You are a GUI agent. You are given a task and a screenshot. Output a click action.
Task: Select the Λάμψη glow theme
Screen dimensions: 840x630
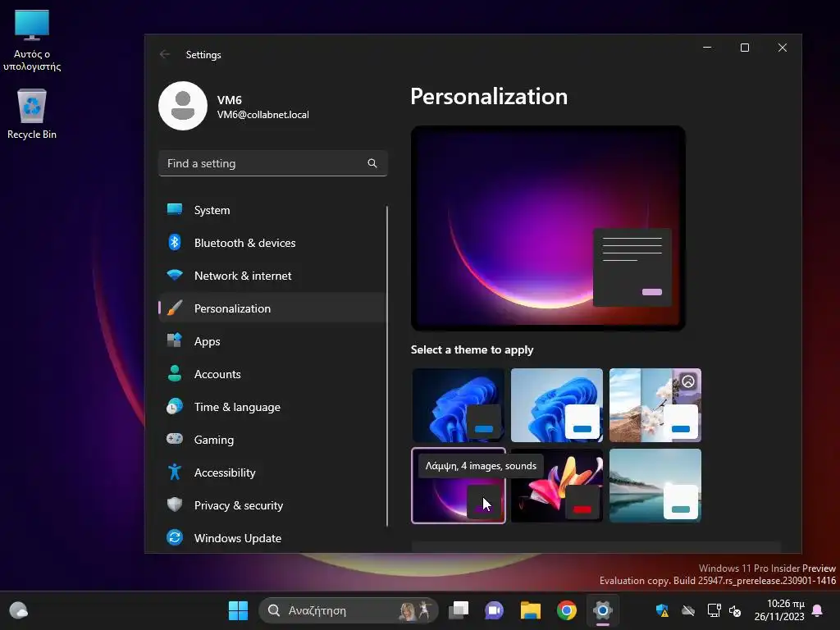coord(458,486)
